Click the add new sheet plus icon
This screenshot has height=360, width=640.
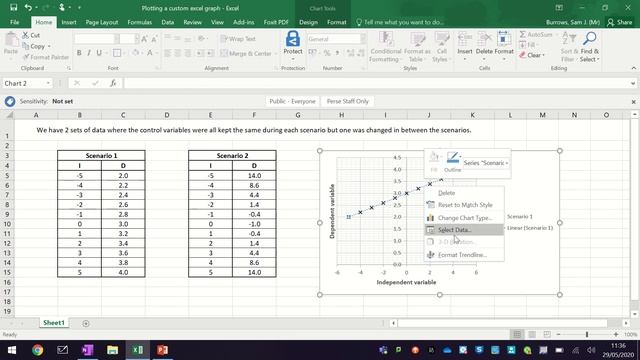(86, 323)
